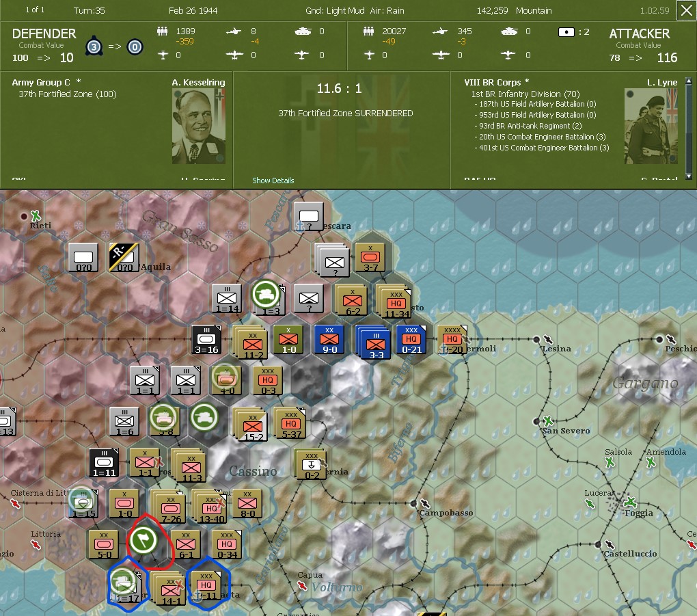The image size is (697, 616).
Task: Click 'VIII BR Corps' header text
Action: coord(492,82)
